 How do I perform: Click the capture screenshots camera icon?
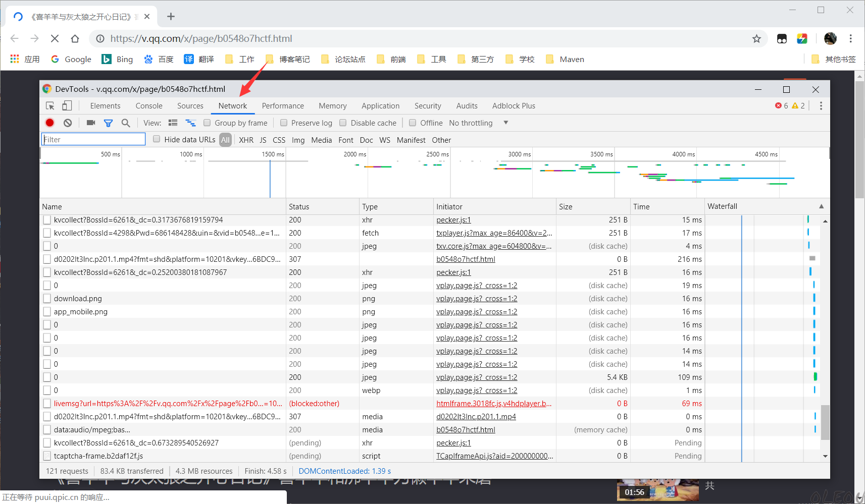coord(91,123)
